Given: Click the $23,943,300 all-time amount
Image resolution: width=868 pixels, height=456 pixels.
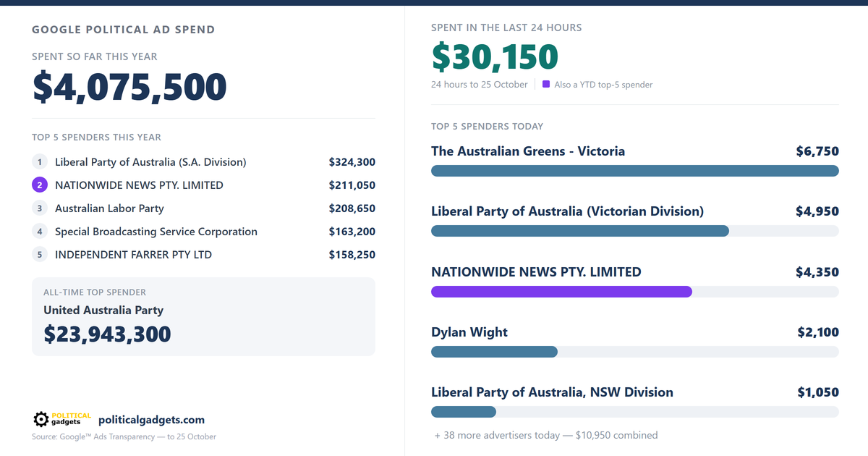Looking at the screenshot, I should [107, 334].
